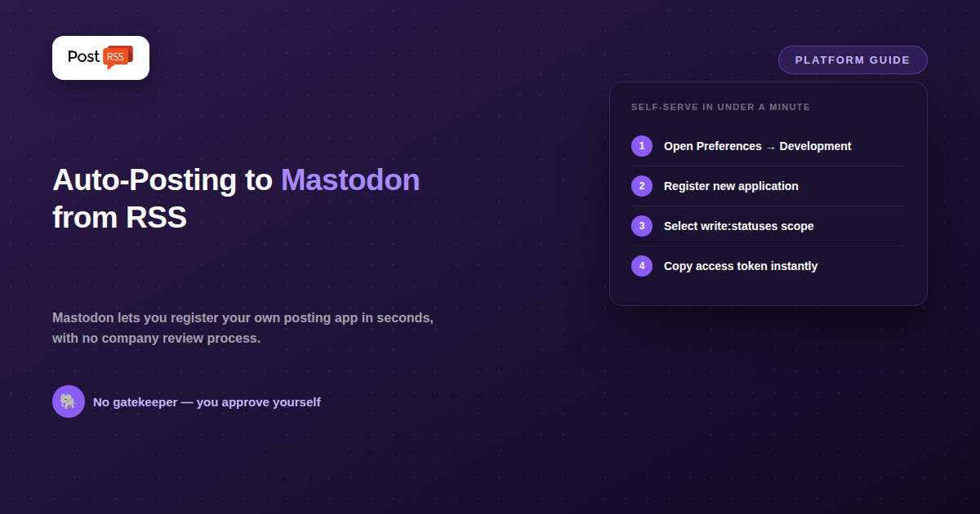Click the Platform Guide pill button
980x514 pixels.
coord(853,60)
